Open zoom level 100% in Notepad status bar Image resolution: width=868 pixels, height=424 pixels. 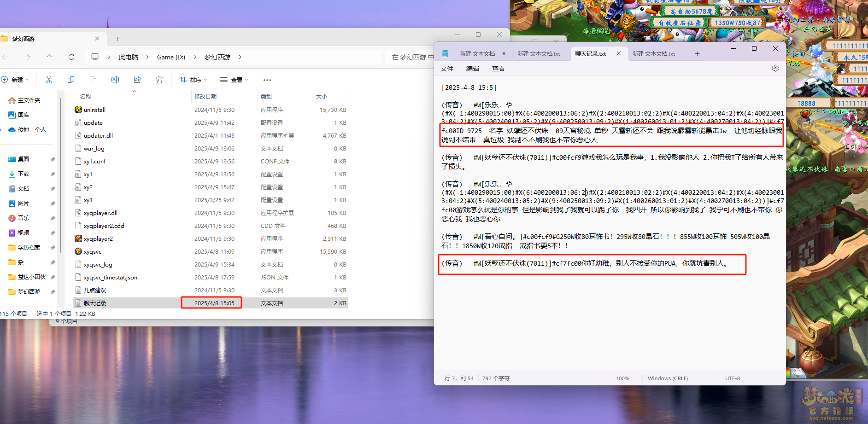623,378
